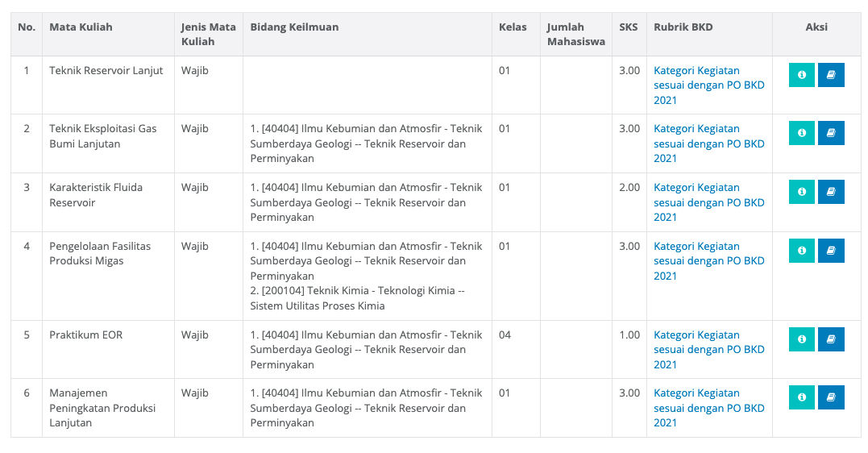This screenshot has width=868, height=453.
Task: Click info icon for Karakteristik Fluida Reservoir
Action: 801,192
